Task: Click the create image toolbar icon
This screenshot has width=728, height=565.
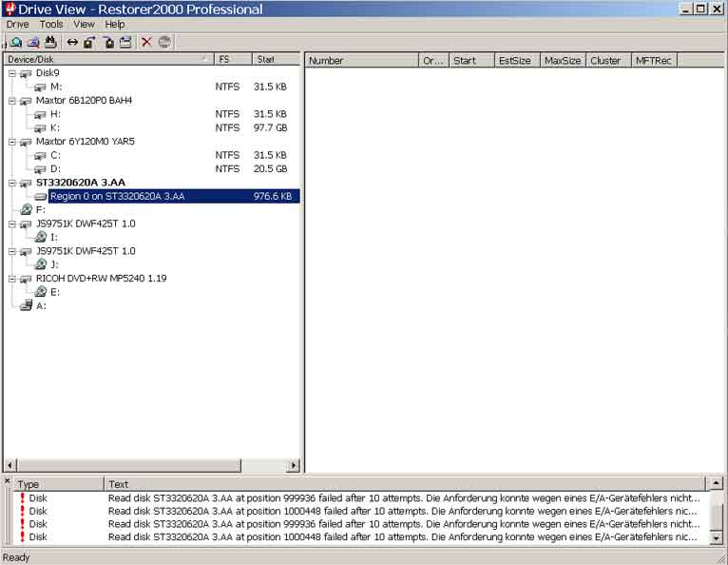Action: [89, 43]
